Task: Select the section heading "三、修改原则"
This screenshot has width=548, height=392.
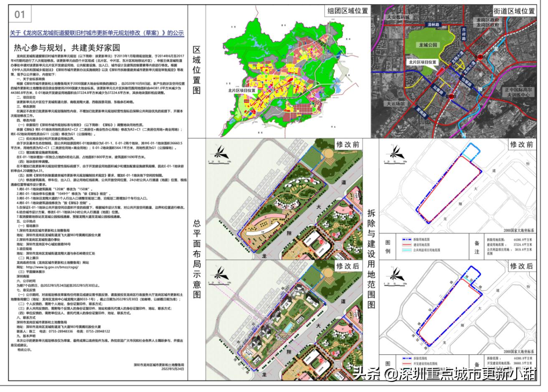Action: click(27, 106)
